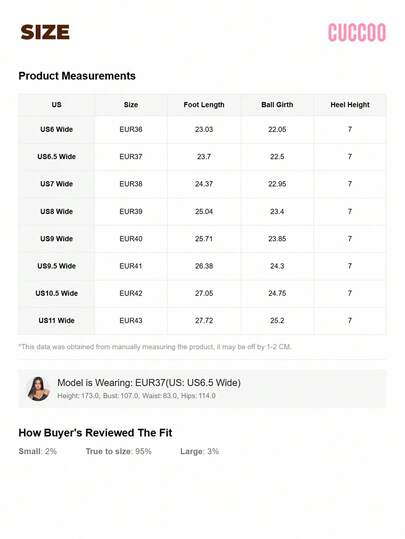Click the Small 2% fit rating
This screenshot has width=405, height=539.
pos(37,451)
